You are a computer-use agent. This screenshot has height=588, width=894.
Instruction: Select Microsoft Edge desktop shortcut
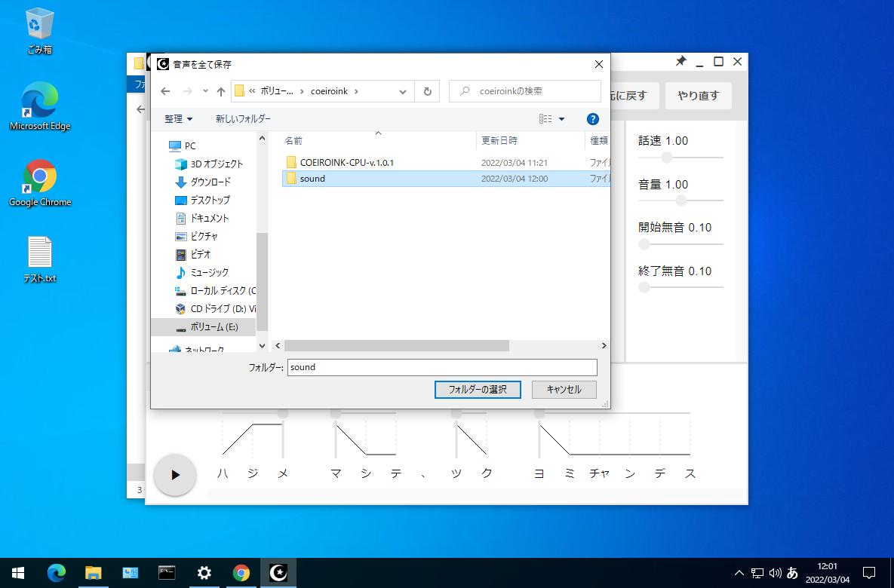tap(40, 106)
